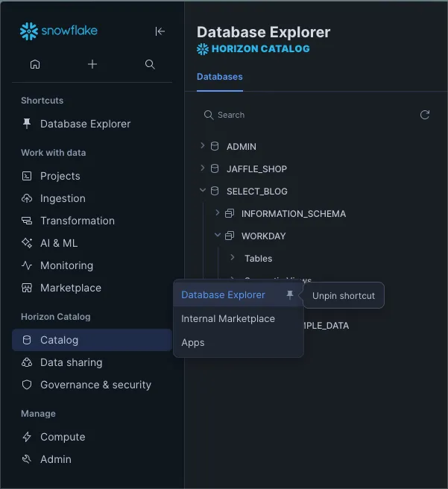This screenshot has width=448, height=489.
Task: Select the WORKDAY schema label
Action: click(263, 236)
